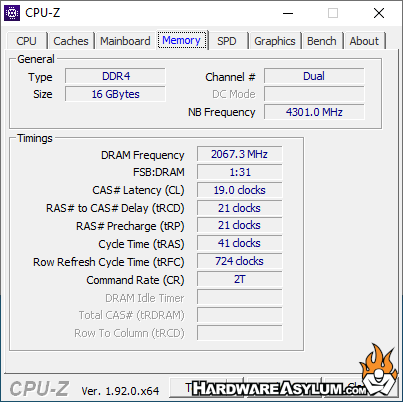Open the Graphics tab
Viewport: 403px width, 402px height.
275,41
